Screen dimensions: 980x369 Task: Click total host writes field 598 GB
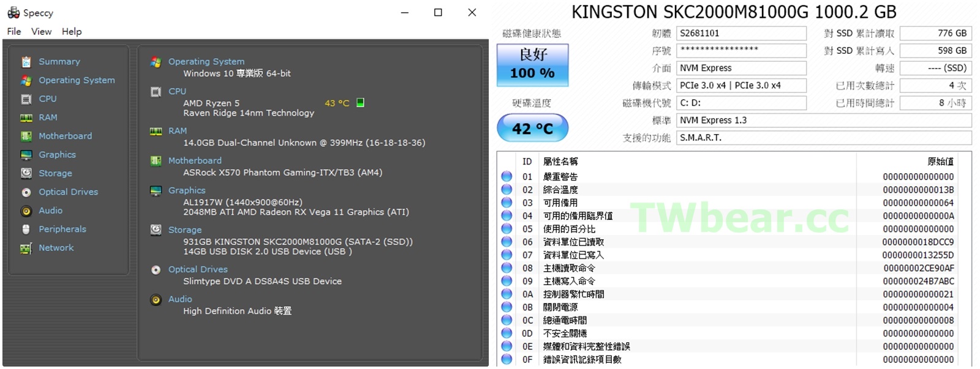[x=935, y=50]
